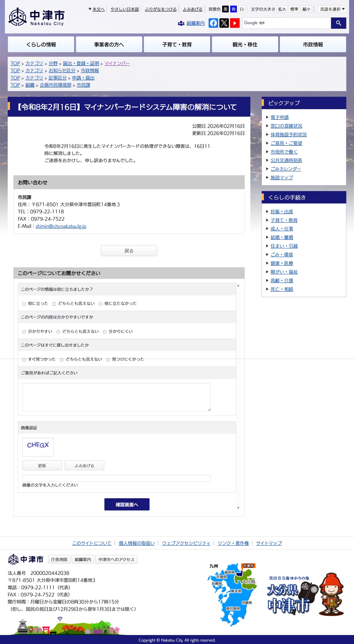Image resolution: width=354 pixels, height=644 pixels.
Task: Select the 役に立った radio button
Action: click(24, 304)
